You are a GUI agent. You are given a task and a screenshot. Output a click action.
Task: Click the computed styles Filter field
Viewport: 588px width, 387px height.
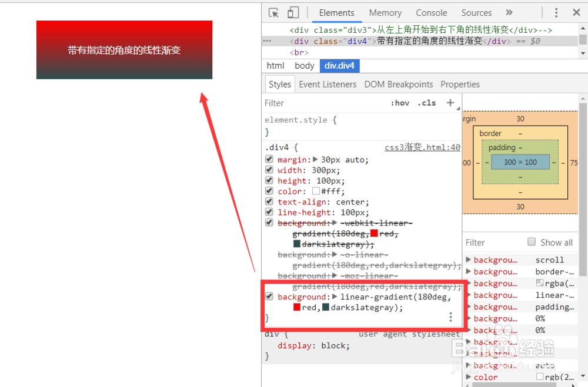(x=493, y=243)
